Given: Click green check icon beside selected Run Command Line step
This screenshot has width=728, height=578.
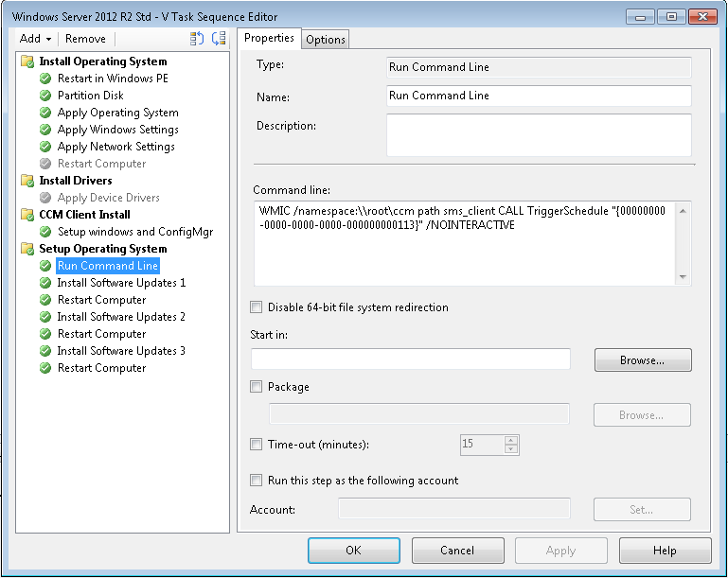Looking at the screenshot, I should [45, 266].
